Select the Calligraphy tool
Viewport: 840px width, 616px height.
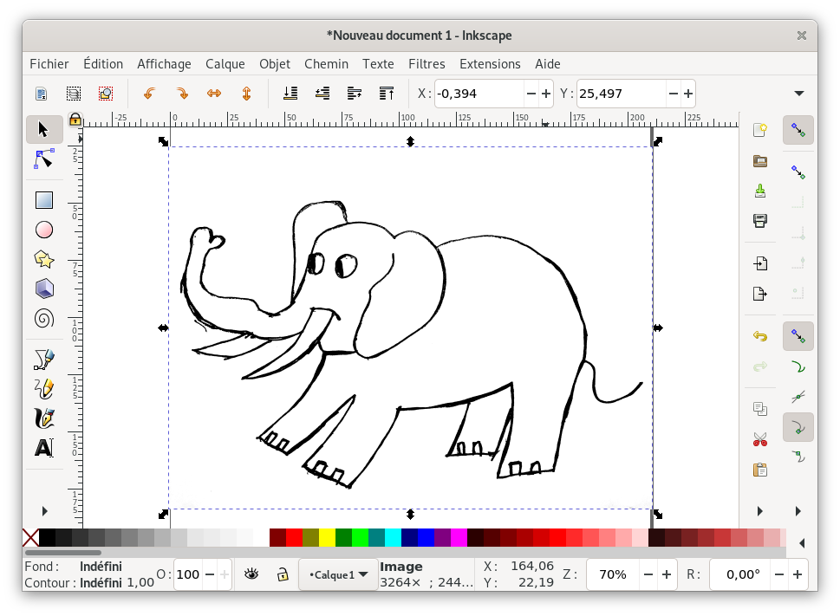(x=44, y=418)
